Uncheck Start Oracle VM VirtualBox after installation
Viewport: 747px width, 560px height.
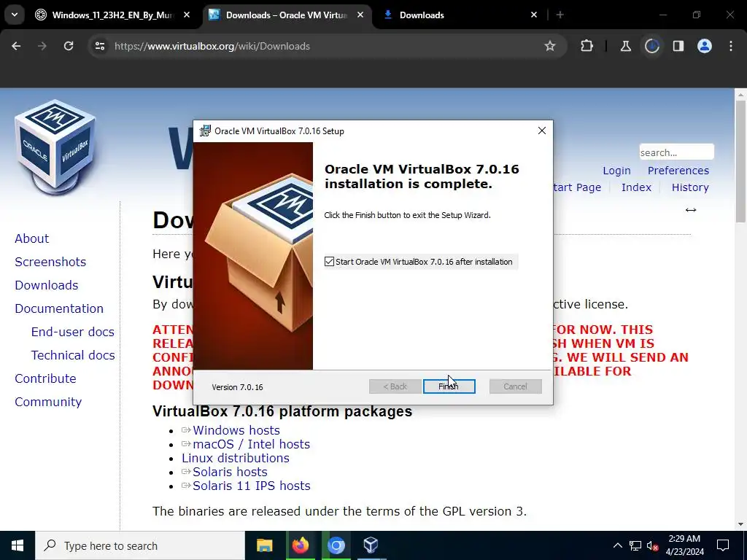coord(329,262)
